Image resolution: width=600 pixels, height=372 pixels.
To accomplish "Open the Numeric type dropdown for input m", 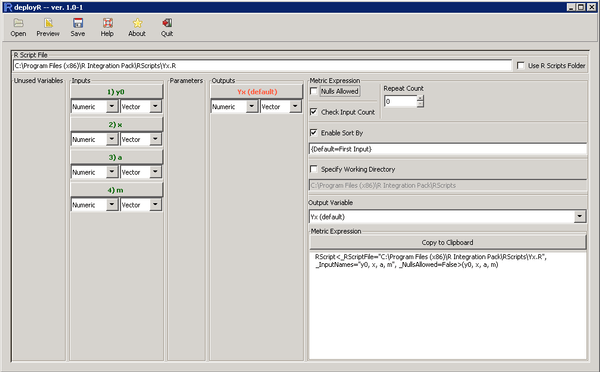I will [112, 205].
